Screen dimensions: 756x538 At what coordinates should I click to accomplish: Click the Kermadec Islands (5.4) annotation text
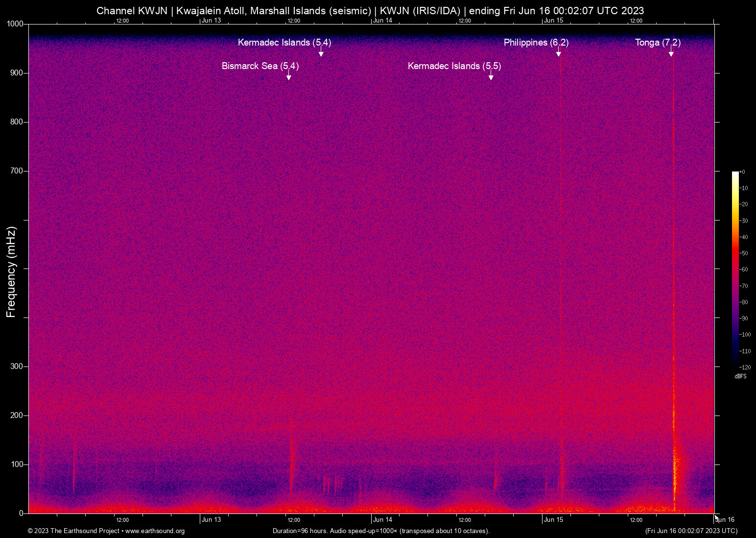click(284, 43)
